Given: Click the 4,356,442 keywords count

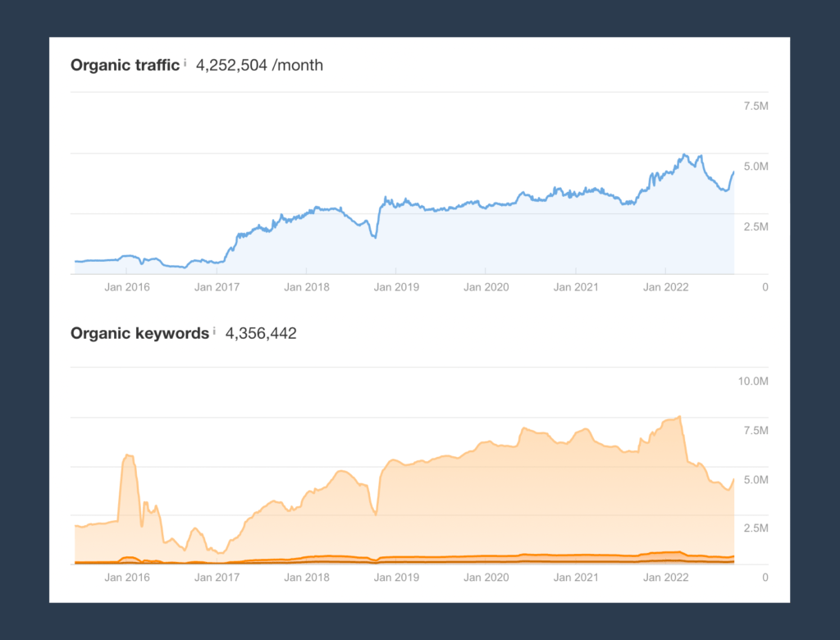Looking at the screenshot, I should (x=261, y=333).
